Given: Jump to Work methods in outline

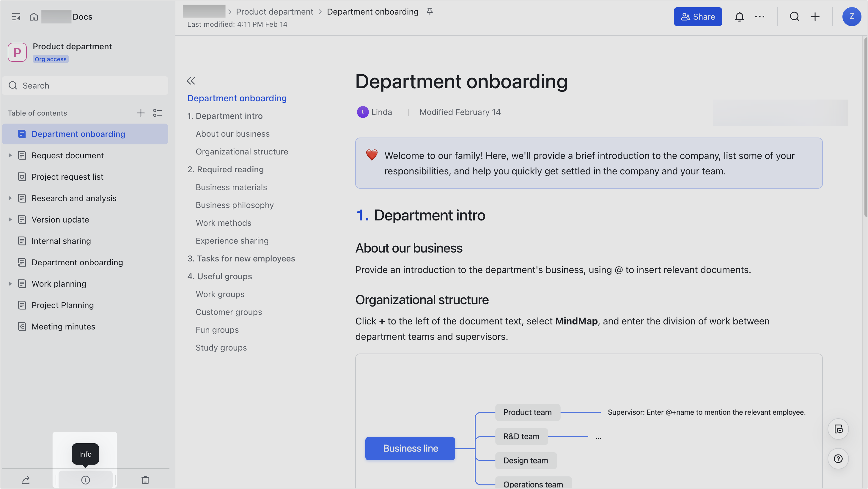Looking at the screenshot, I should click(x=224, y=223).
